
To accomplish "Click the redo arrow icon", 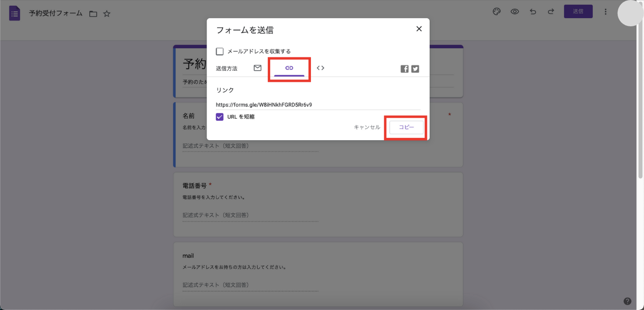I will (551, 11).
